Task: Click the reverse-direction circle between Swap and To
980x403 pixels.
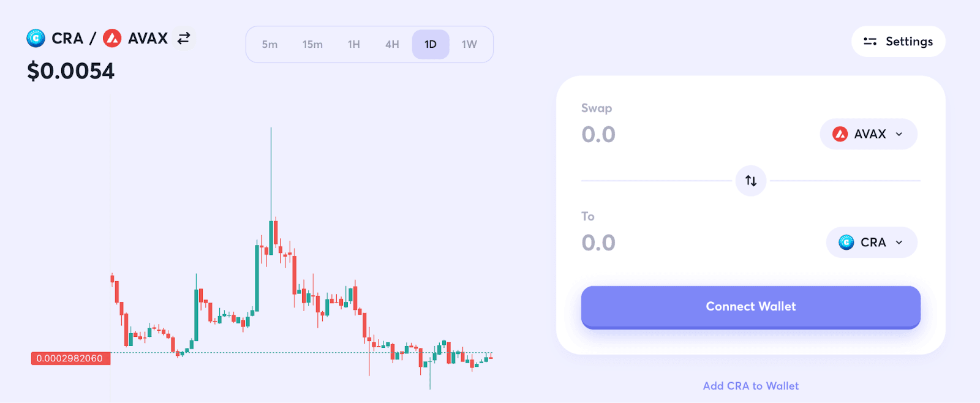Action: [x=750, y=181]
